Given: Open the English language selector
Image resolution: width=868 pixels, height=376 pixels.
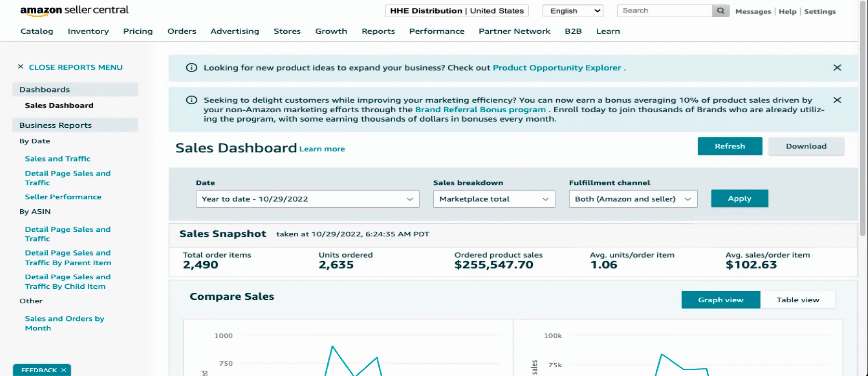Looking at the screenshot, I should [573, 11].
